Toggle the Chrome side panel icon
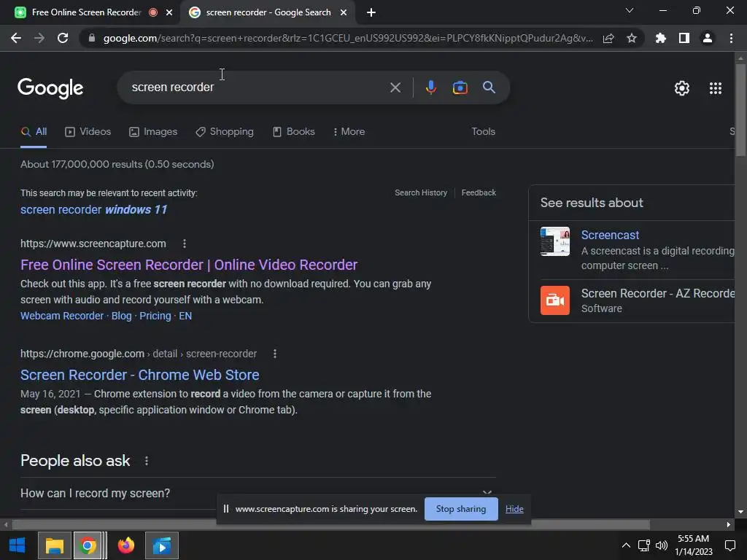This screenshot has width=747, height=560. (684, 38)
